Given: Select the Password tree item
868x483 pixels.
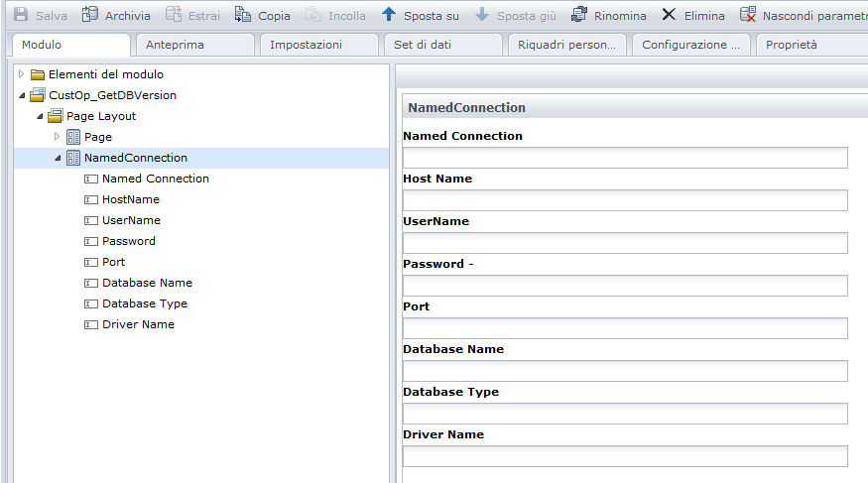Looking at the screenshot, I should pos(128,241).
